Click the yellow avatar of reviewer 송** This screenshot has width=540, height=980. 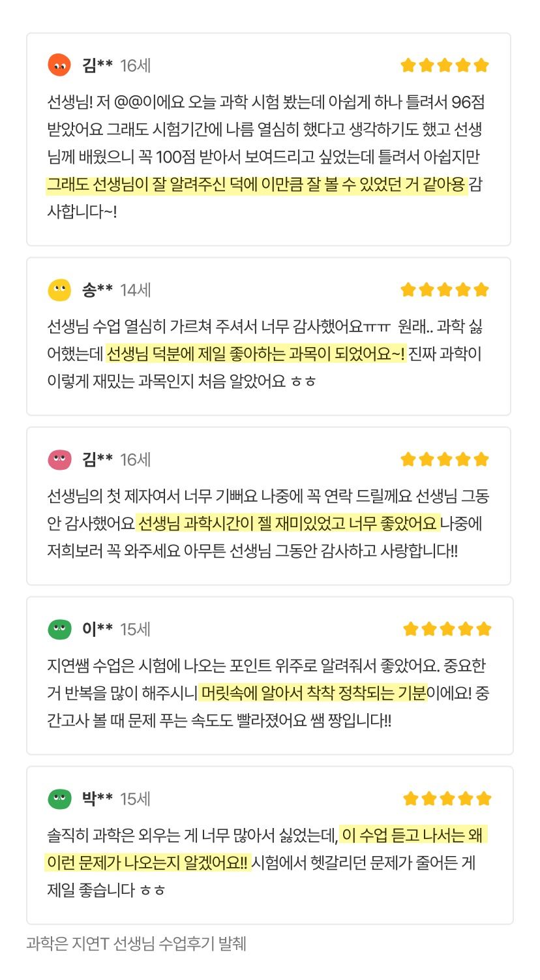(x=59, y=290)
